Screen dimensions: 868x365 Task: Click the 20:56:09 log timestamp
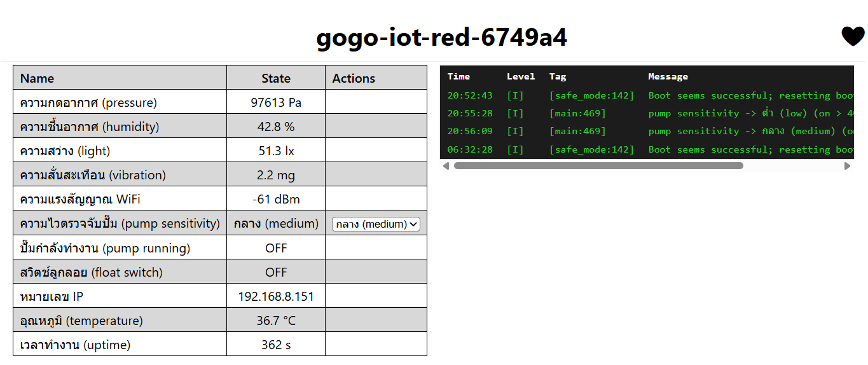(x=470, y=131)
